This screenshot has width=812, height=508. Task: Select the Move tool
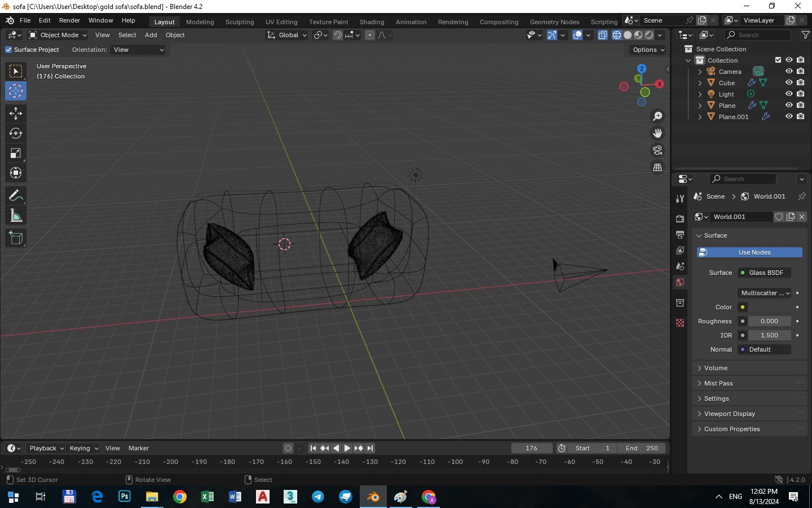click(x=16, y=113)
